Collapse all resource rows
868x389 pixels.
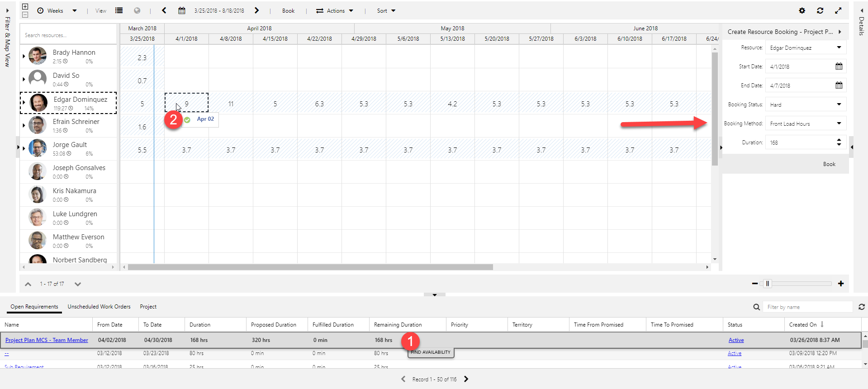click(25, 14)
